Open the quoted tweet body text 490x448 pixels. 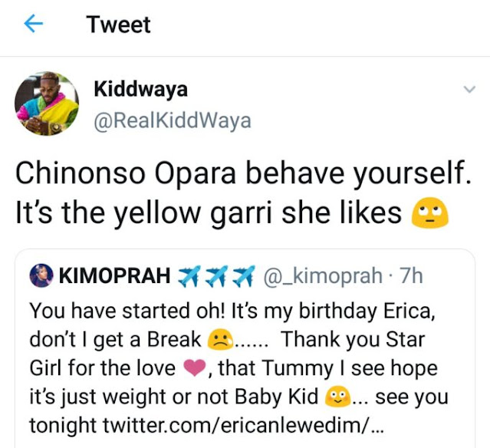pos(239,367)
